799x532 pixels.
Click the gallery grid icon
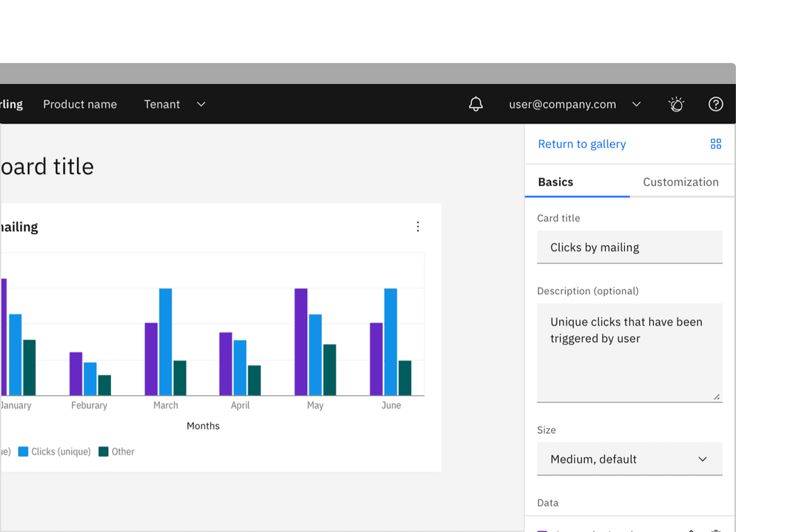[716, 144]
